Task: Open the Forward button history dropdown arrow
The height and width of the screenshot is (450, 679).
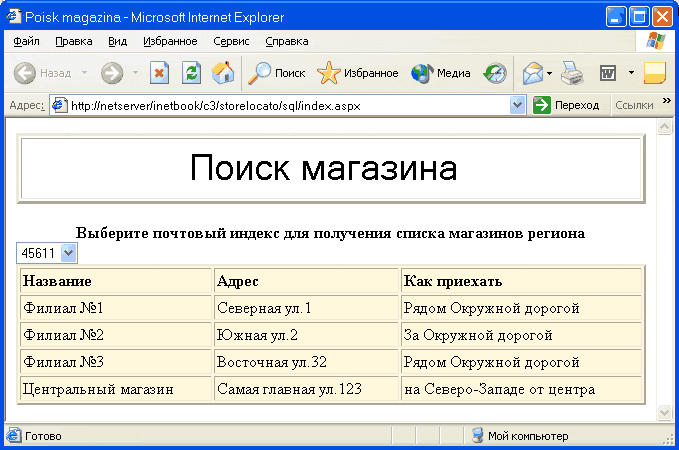Action: click(x=136, y=73)
